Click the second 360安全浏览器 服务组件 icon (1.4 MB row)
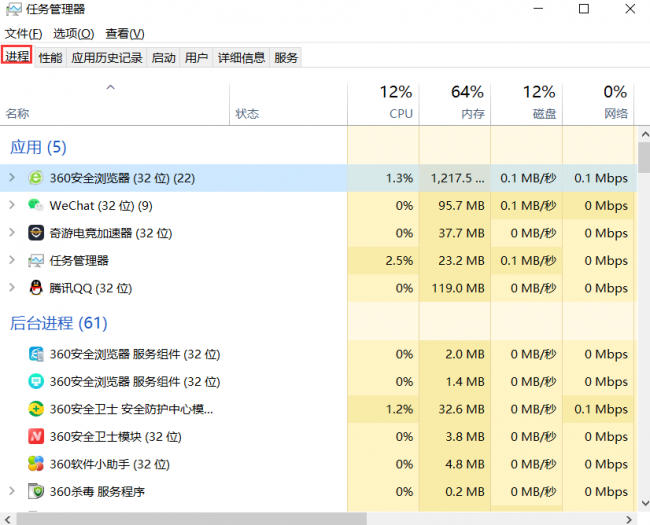Image resolution: width=650 pixels, height=525 pixels. 36,382
